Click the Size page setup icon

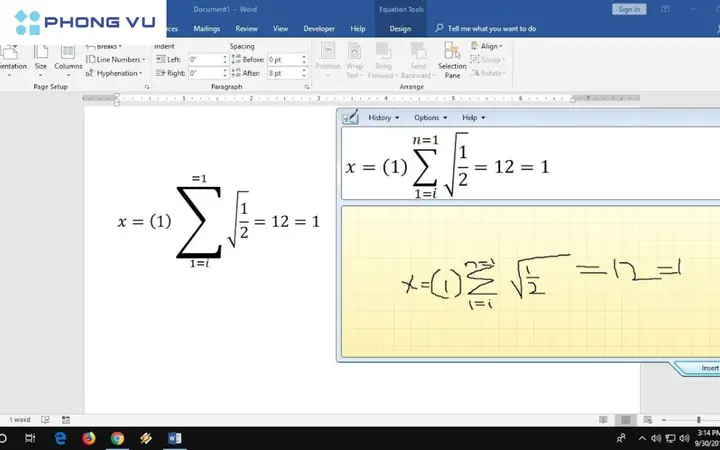[x=41, y=56]
